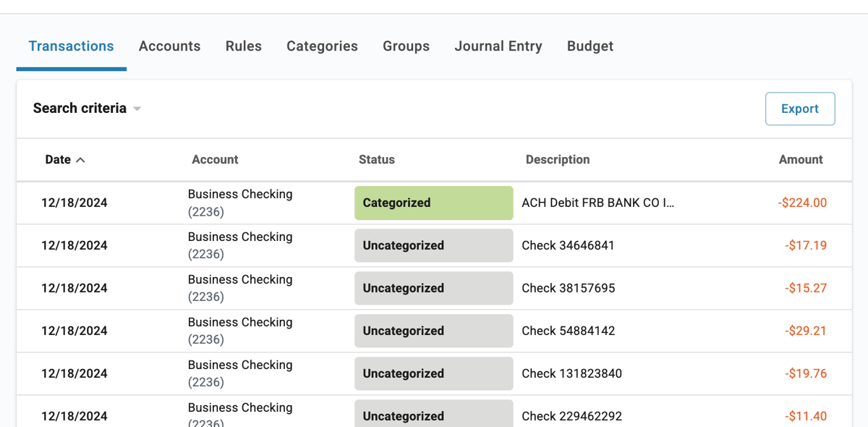Select Uncategorized badge for Check 131823840

pos(433,374)
